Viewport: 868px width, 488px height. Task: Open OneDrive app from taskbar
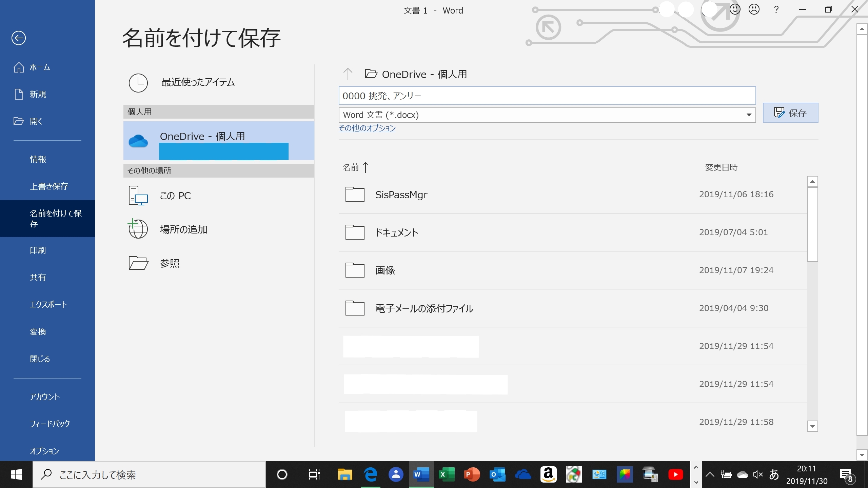523,475
